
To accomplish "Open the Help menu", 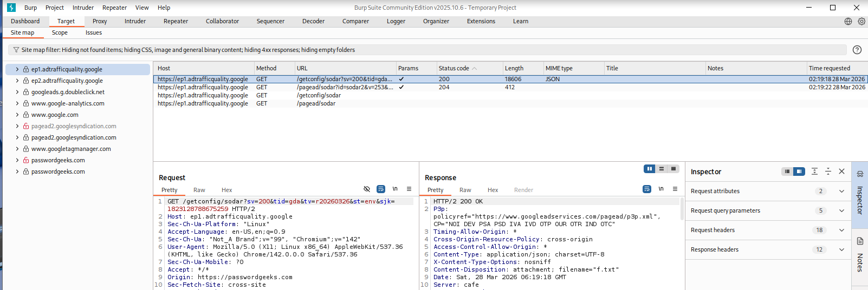I will coord(164,8).
